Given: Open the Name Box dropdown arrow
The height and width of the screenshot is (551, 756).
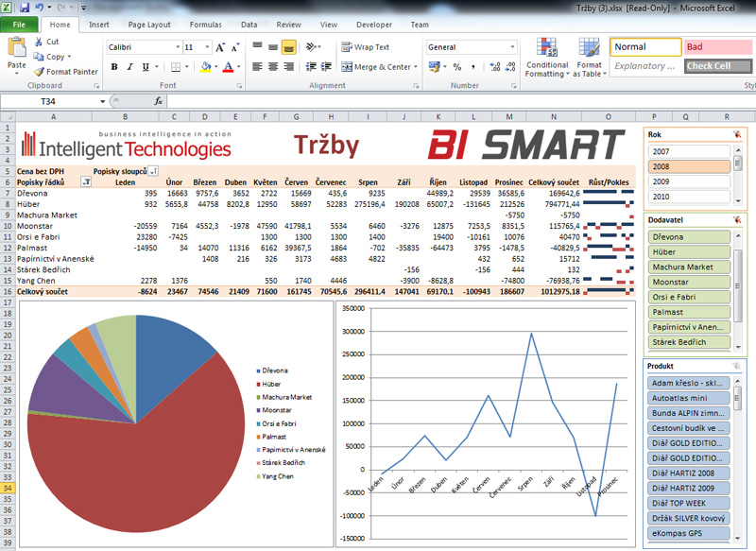Looking at the screenshot, I should (102, 101).
